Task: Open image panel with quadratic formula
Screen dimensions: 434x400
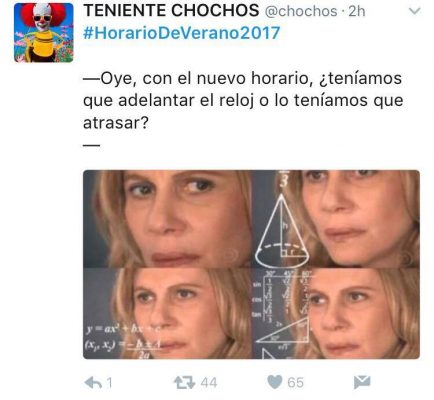Action: (167, 314)
